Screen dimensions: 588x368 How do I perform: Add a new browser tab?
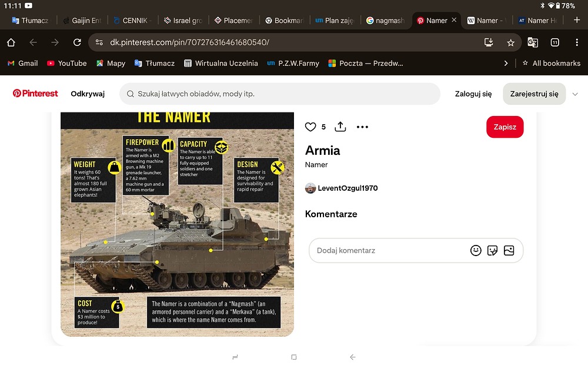(x=577, y=20)
